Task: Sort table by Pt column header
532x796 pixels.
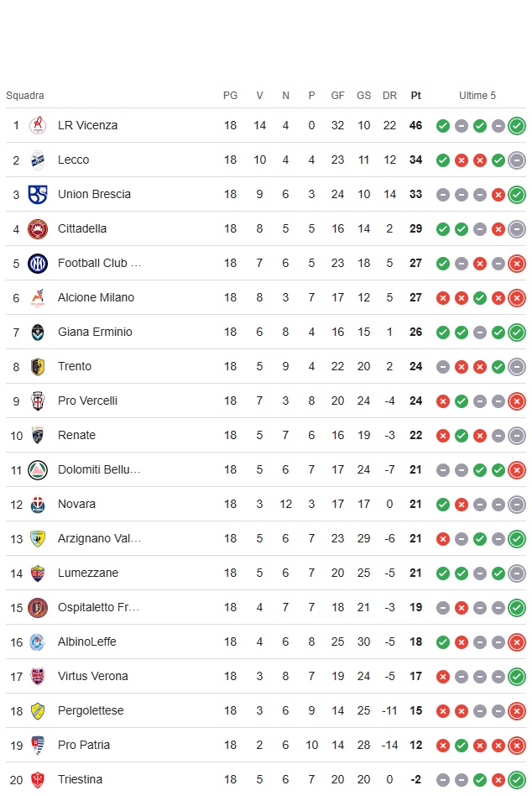Action: click(x=415, y=96)
